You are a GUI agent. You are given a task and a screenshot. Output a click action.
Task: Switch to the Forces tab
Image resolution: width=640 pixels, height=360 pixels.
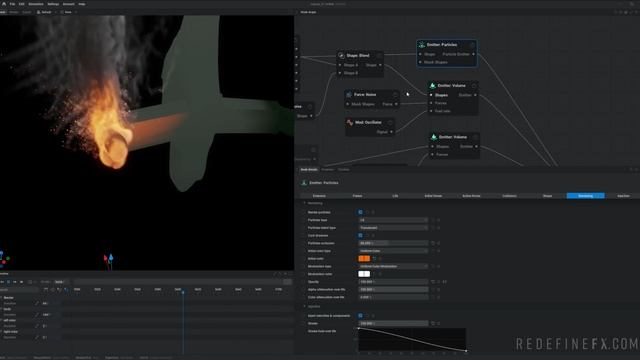coord(357,196)
